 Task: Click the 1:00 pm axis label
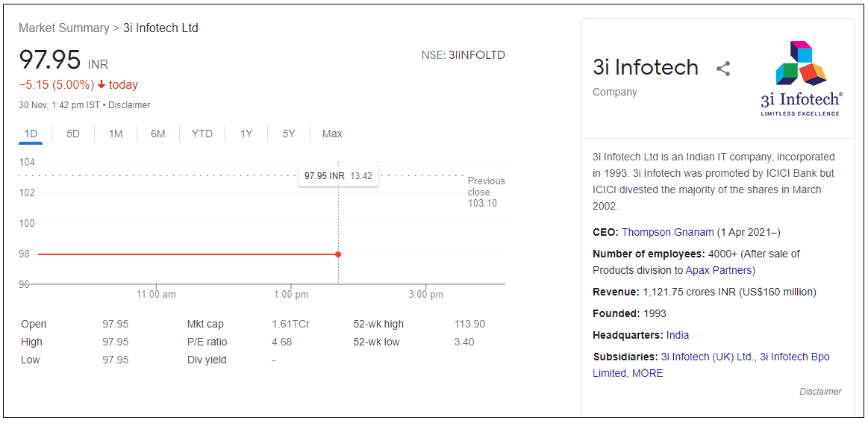point(291,295)
